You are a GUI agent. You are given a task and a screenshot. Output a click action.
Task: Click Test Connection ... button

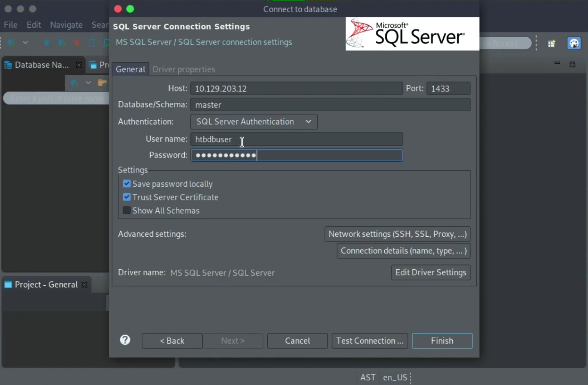click(370, 341)
